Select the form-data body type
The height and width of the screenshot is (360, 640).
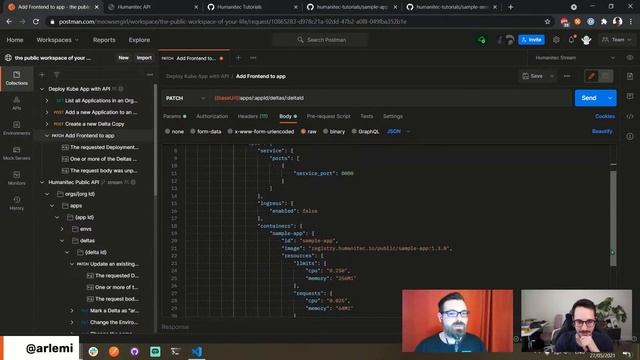206,131
